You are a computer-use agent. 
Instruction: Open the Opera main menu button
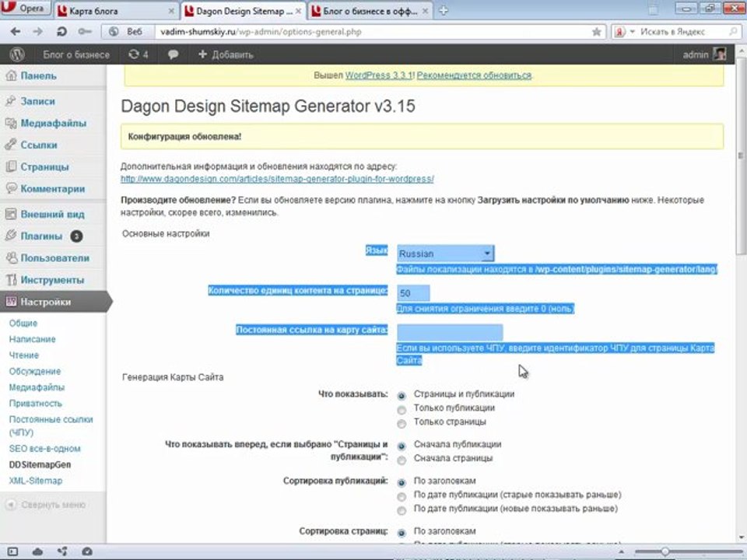pyautogui.click(x=26, y=9)
